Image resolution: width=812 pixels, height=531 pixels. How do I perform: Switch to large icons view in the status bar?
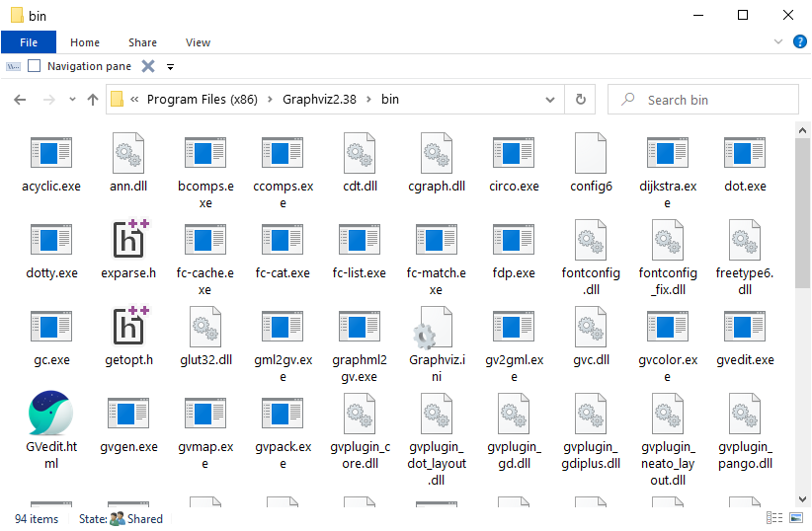coord(796,517)
